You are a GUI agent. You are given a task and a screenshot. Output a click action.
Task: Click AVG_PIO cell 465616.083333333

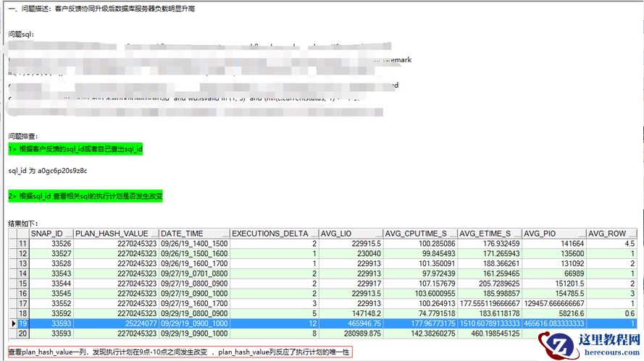pos(553,323)
